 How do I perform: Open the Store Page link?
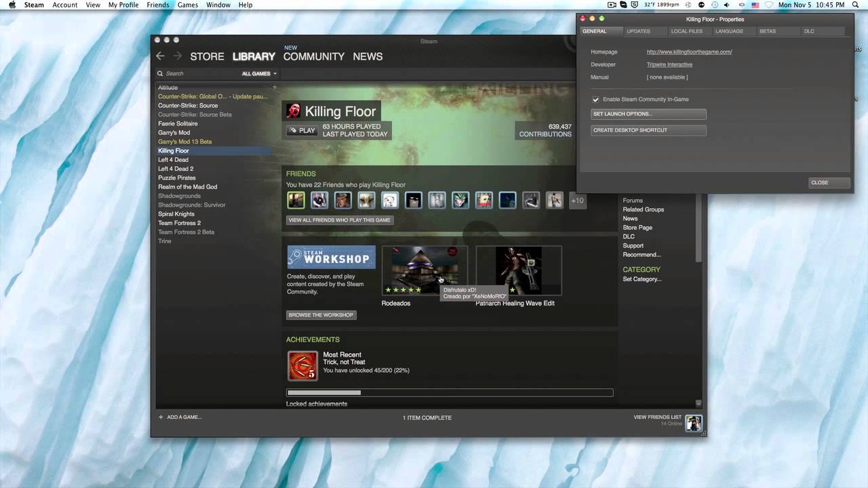point(637,228)
